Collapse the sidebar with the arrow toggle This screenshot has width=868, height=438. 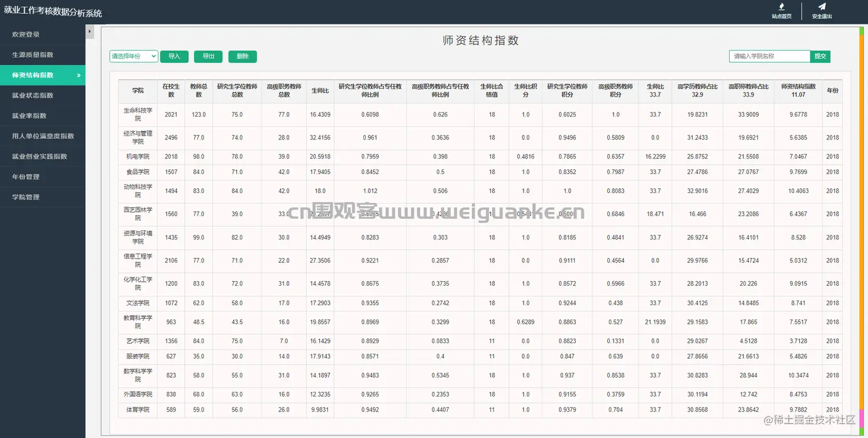pyautogui.click(x=90, y=32)
